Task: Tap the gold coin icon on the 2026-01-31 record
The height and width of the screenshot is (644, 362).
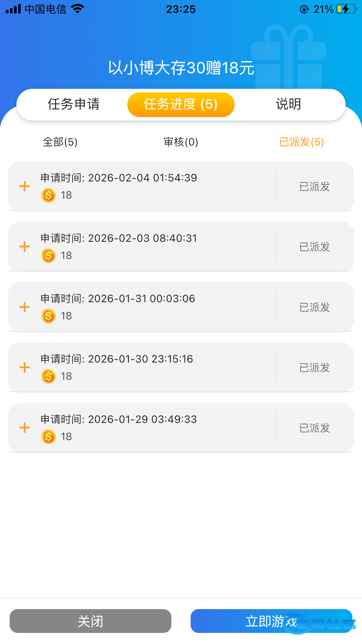Action: 48,316
